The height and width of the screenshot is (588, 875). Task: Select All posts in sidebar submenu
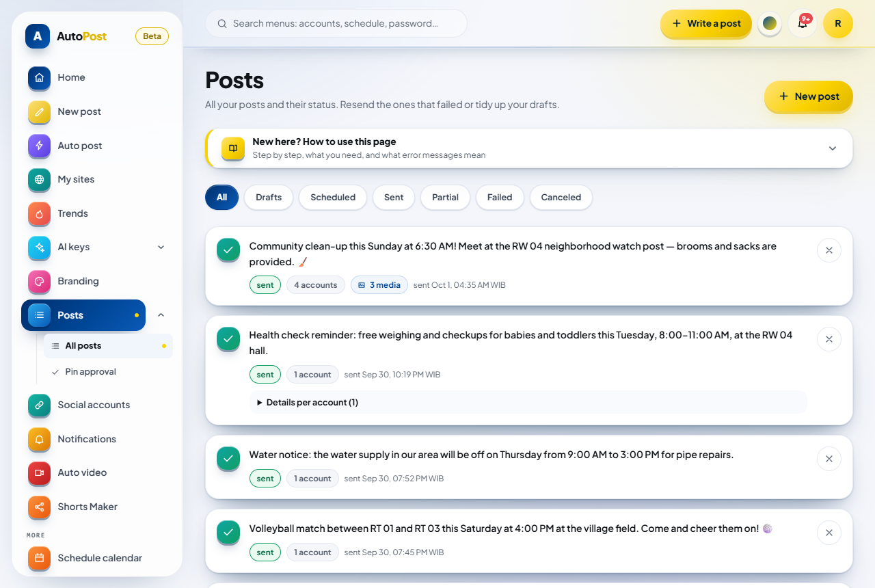point(108,346)
